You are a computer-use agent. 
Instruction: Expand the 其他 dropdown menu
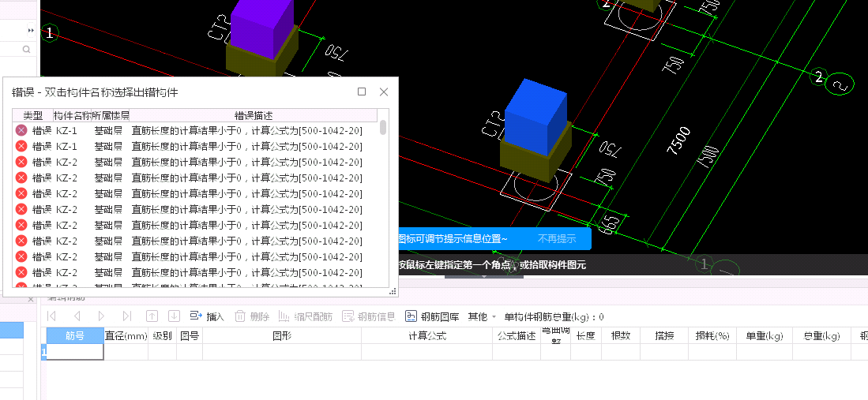482,316
